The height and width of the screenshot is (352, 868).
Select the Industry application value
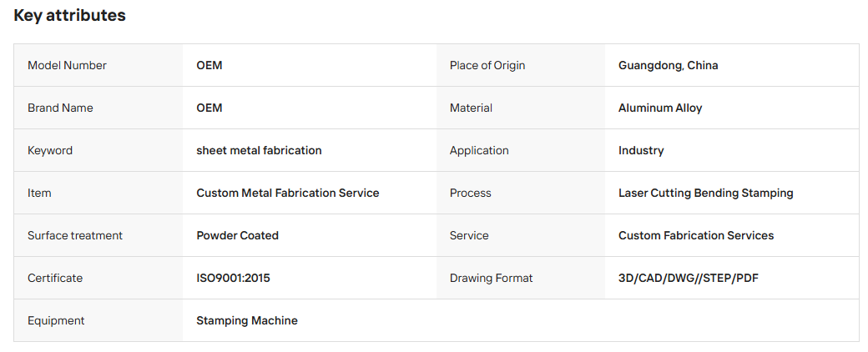pyautogui.click(x=641, y=150)
